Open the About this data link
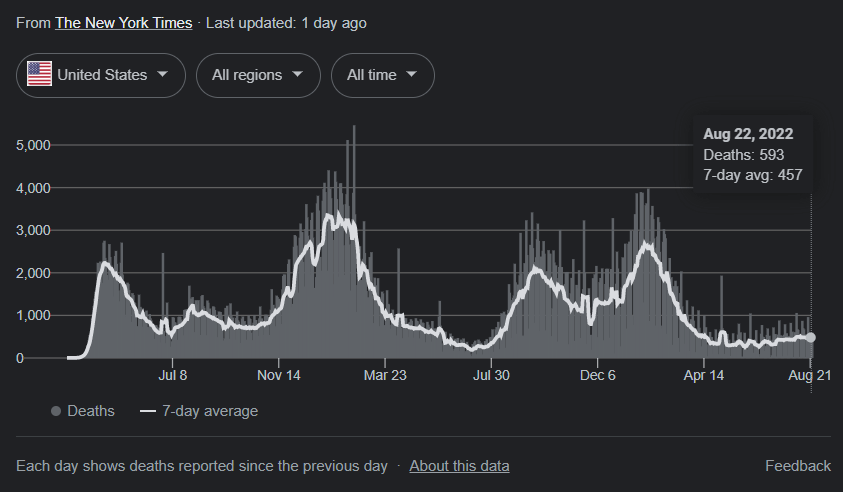 pos(459,466)
